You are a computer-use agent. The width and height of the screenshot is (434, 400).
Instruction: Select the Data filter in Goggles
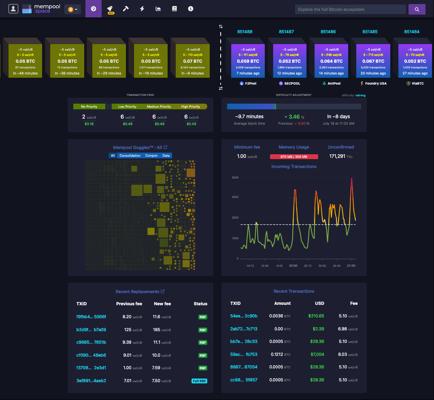pyautogui.click(x=166, y=156)
